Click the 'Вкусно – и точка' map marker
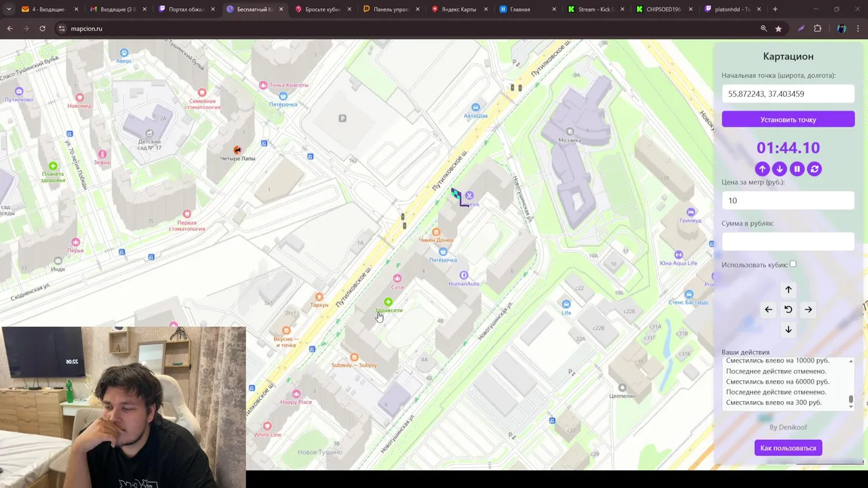Image resolution: width=868 pixels, height=488 pixels. (x=286, y=331)
